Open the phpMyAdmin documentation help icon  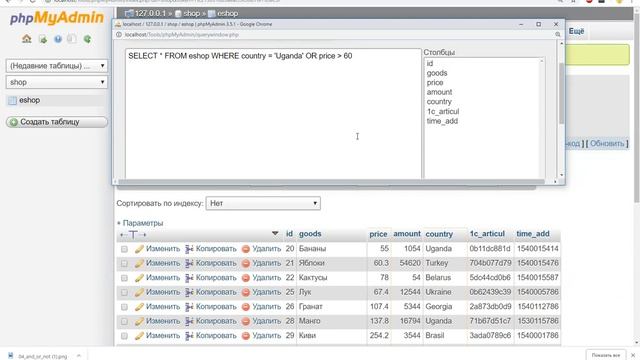(x=58, y=39)
